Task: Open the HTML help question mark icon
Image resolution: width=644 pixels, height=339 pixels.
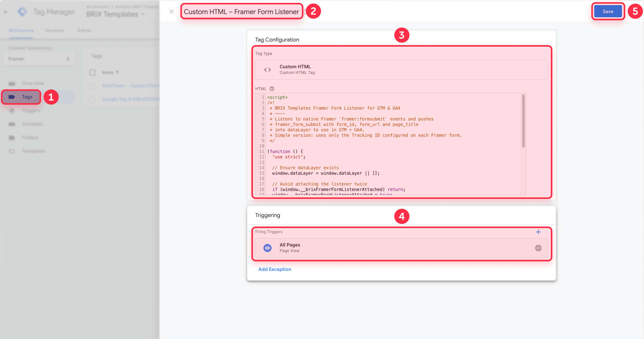Action: click(x=272, y=89)
